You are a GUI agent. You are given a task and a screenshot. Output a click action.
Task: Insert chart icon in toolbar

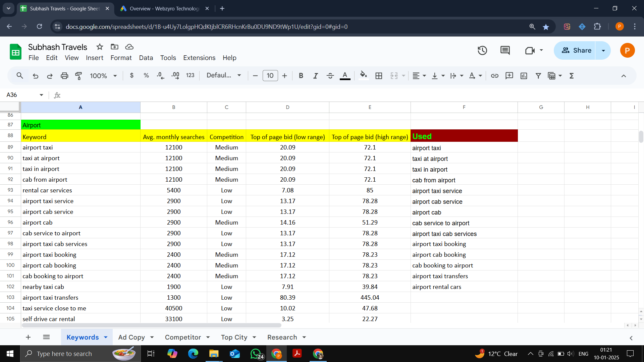[x=524, y=76]
